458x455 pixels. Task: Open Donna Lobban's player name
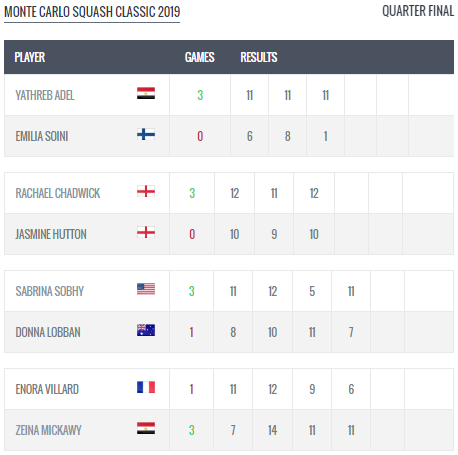tap(48, 332)
